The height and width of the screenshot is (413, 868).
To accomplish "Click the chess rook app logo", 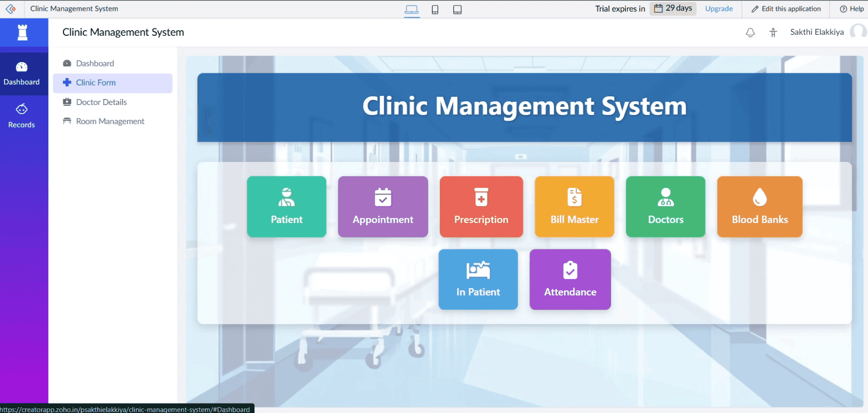I will [22, 33].
